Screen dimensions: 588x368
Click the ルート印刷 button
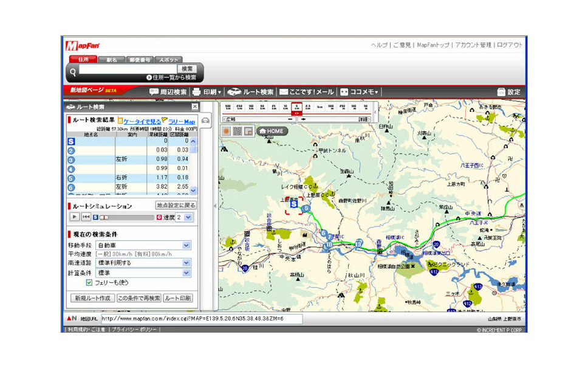(x=178, y=298)
